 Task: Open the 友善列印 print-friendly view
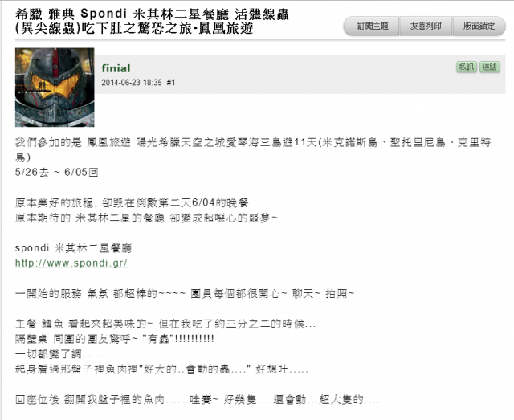pos(426,27)
